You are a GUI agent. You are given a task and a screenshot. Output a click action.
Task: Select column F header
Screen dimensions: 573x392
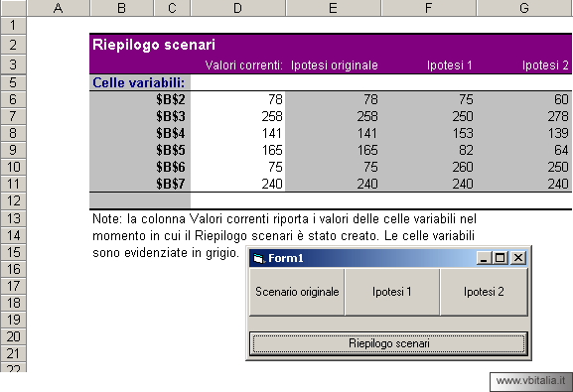point(428,8)
